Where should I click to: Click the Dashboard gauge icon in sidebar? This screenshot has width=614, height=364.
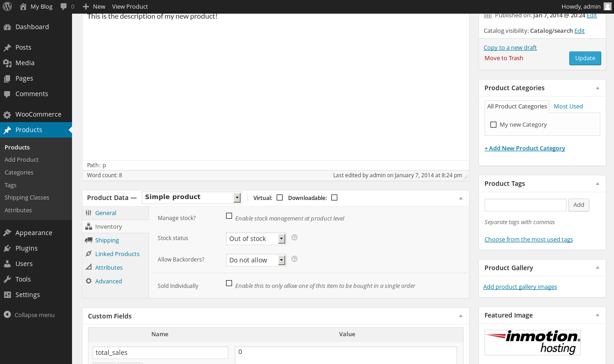tap(7, 27)
